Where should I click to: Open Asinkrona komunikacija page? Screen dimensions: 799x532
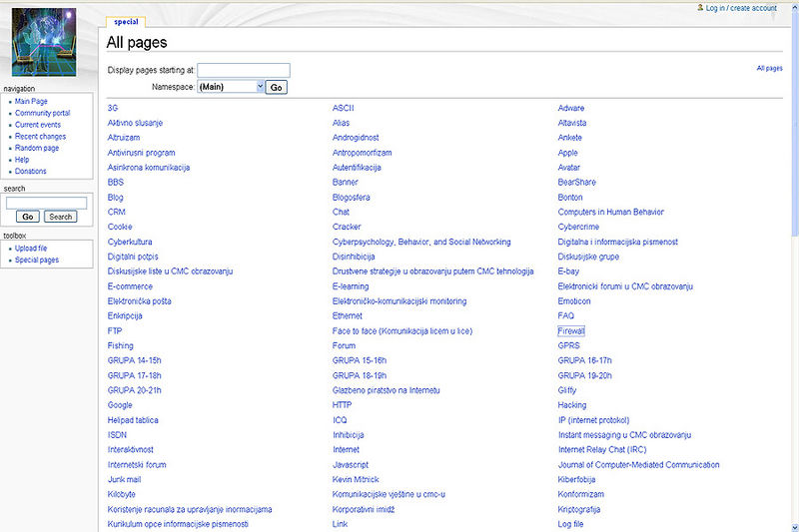148,168
